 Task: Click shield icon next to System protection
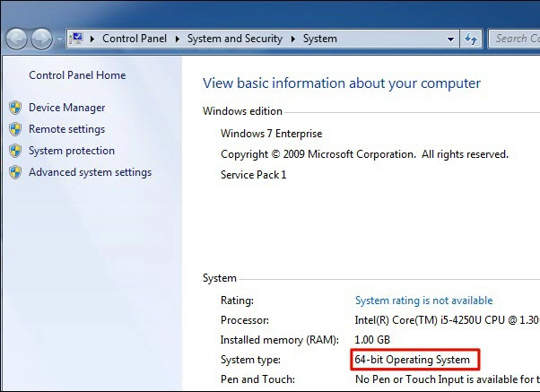click(15, 152)
